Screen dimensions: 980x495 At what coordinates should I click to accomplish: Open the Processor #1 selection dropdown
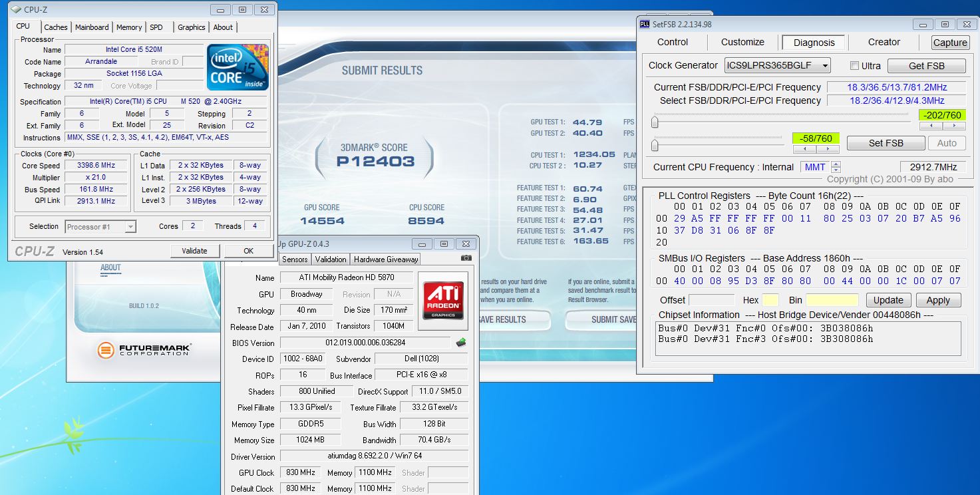coord(130,227)
